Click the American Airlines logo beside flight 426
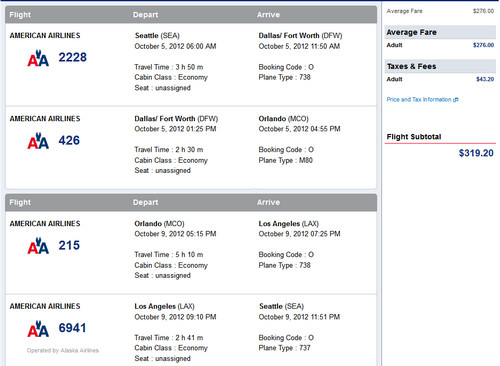 [38, 141]
